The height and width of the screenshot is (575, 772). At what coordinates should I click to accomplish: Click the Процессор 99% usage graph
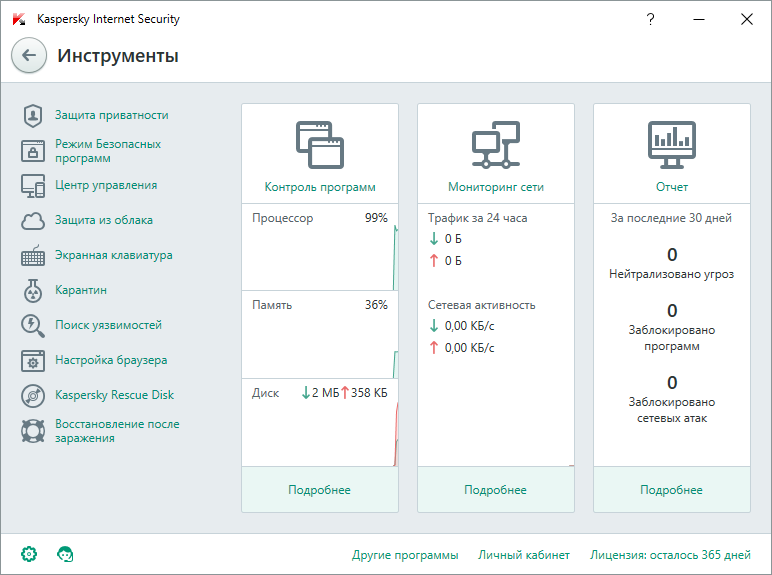(x=320, y=247)
